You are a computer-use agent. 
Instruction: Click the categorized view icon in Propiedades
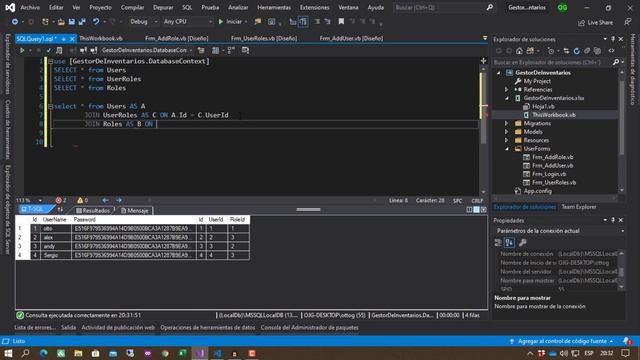point(498,243)
